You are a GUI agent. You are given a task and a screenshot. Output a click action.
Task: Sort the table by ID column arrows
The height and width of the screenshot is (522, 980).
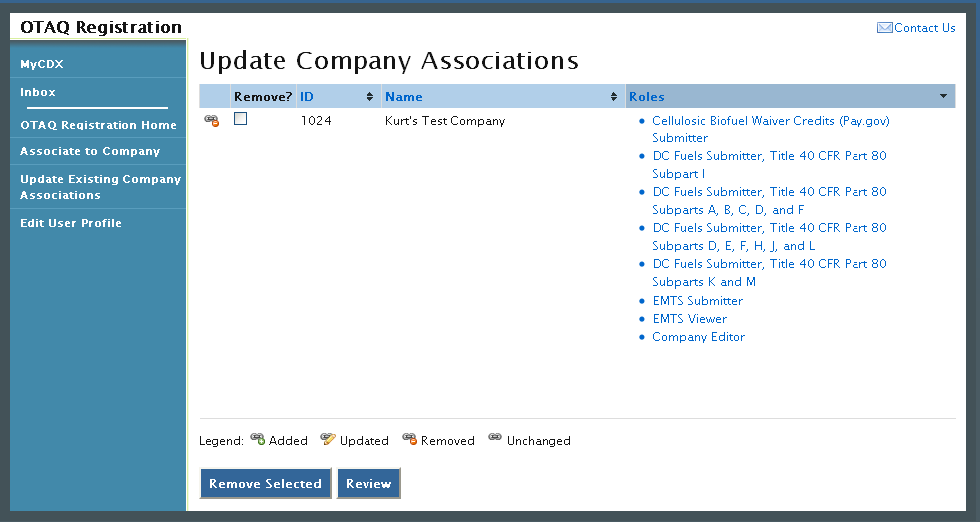[369, 97]
